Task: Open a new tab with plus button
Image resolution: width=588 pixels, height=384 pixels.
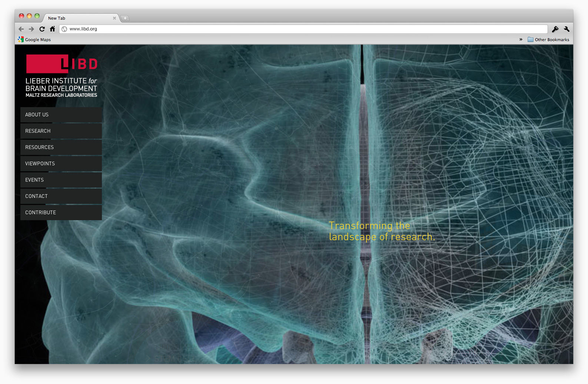Action: 125,18
